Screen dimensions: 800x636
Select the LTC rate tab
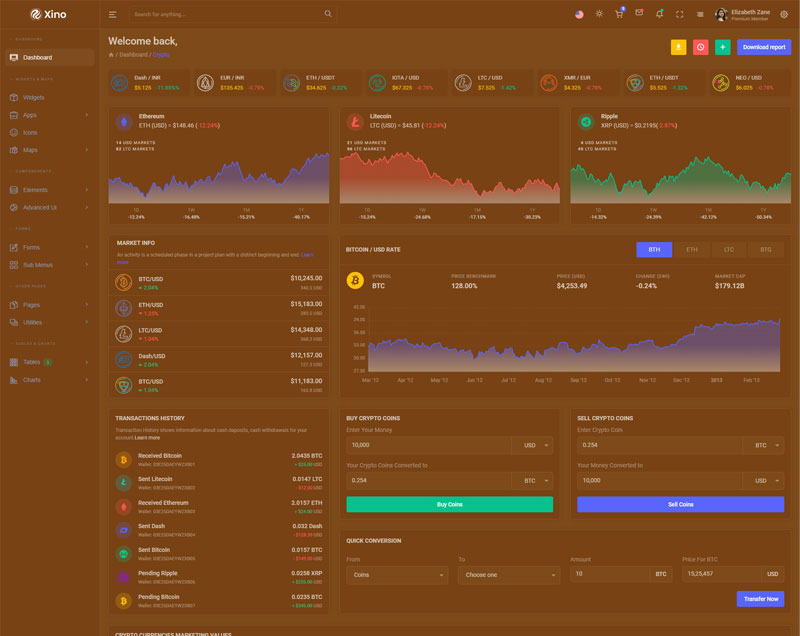click(x=729, y=249)
